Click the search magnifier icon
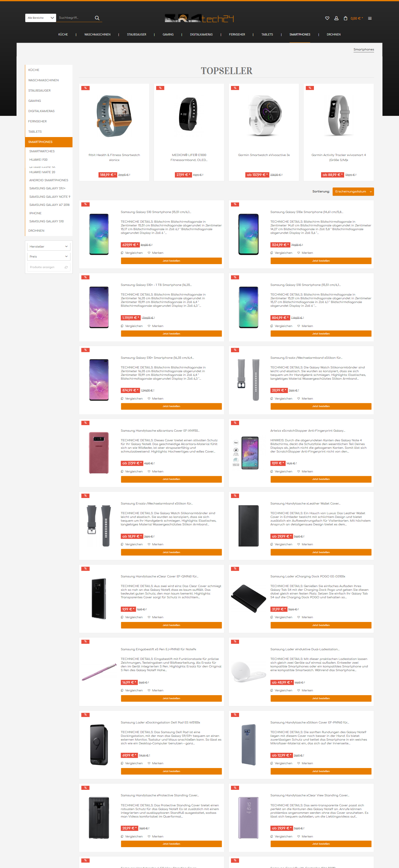 tap(97, 18)
